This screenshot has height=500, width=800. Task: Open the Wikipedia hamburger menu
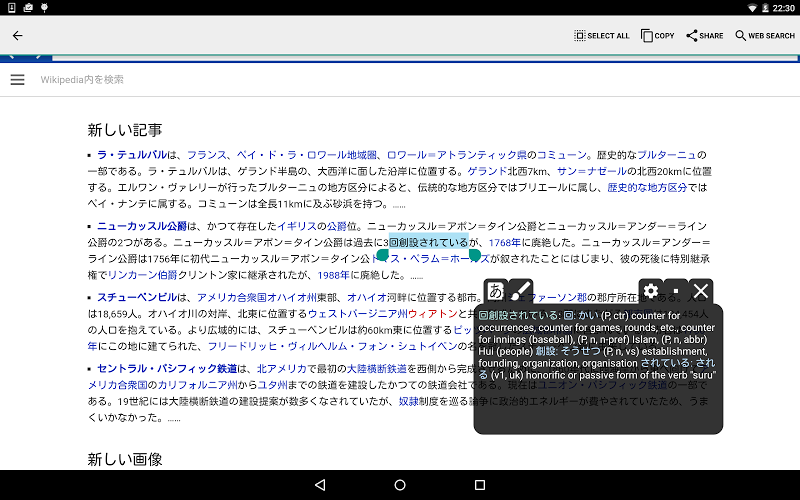coord(17,79)
